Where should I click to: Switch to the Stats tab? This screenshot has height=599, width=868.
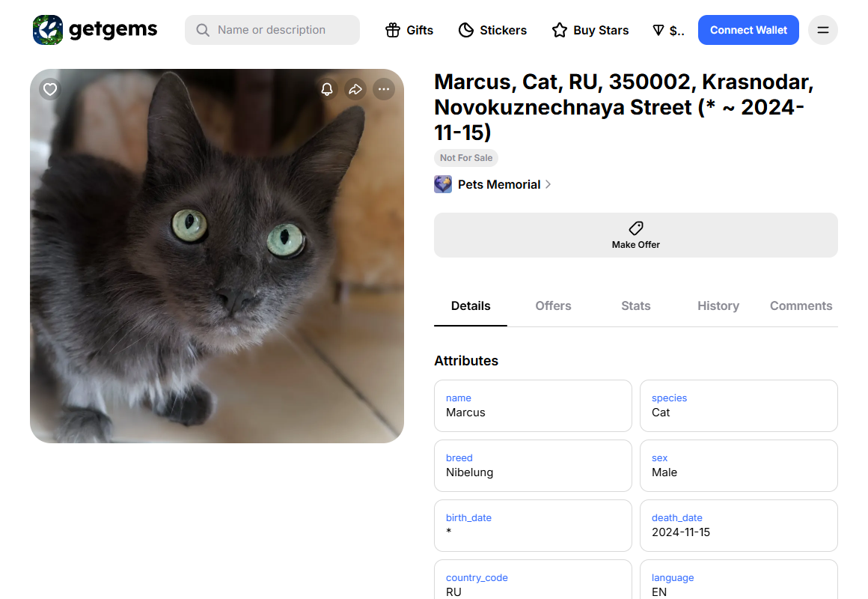pyautogui.click(x=635, y=305)
